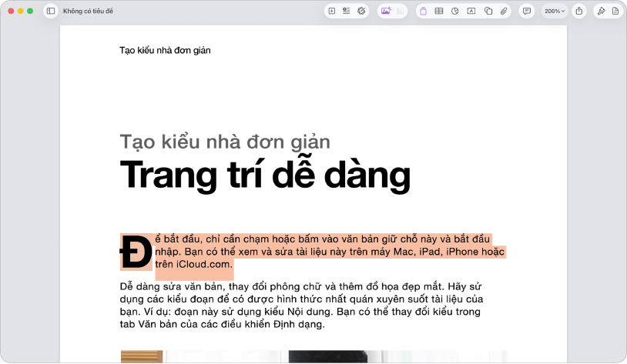
Task: Click the heading Trang trí dễ dàng
Action: click(x=265, y=175)
